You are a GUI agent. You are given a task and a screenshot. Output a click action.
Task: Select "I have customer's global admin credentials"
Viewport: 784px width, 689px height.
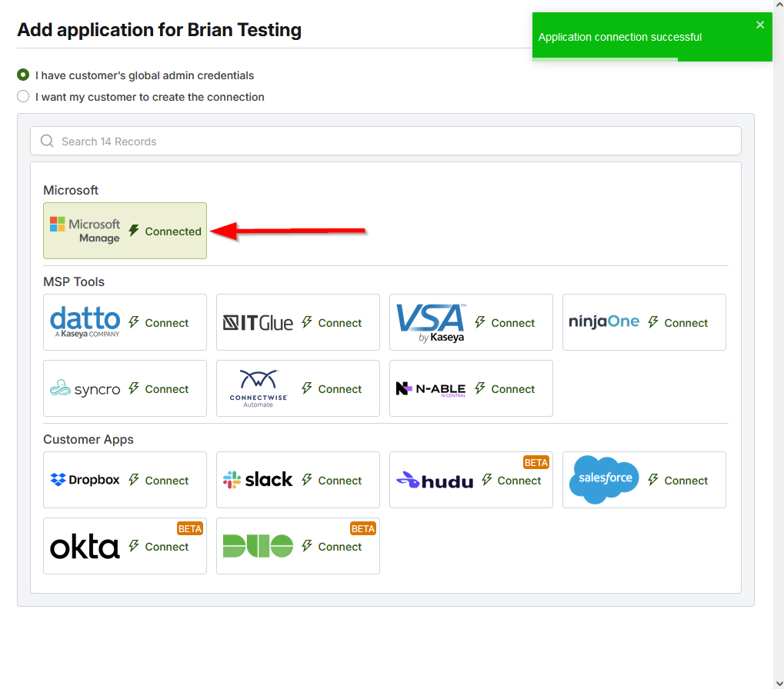coord(23,75)
